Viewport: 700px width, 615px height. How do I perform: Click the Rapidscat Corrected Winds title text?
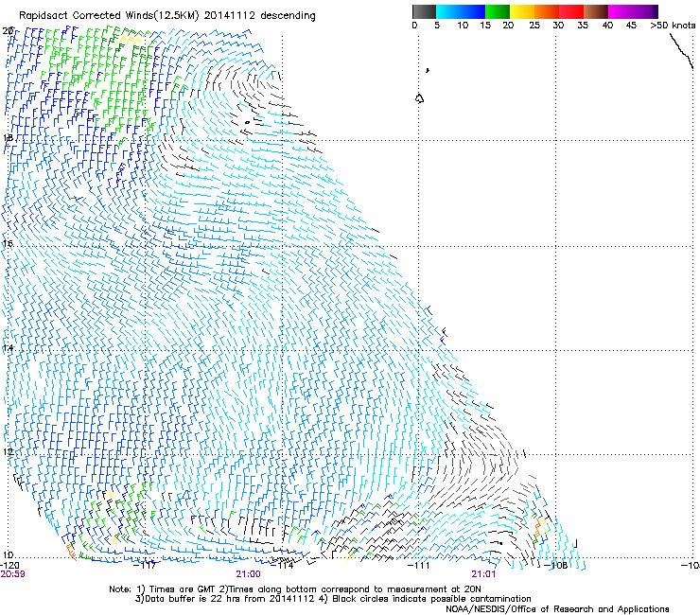click(x=167, y=15)
